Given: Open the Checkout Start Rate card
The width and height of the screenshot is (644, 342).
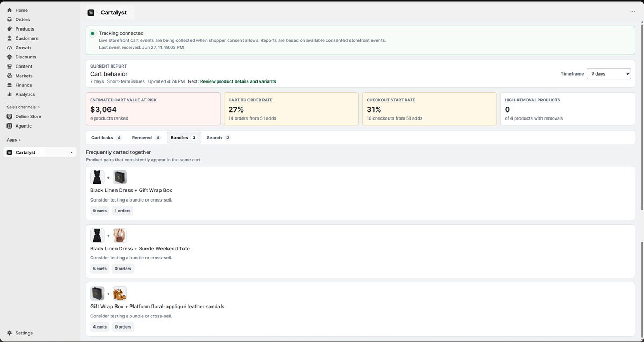Looking at the screenshot, I should point(429,109).
